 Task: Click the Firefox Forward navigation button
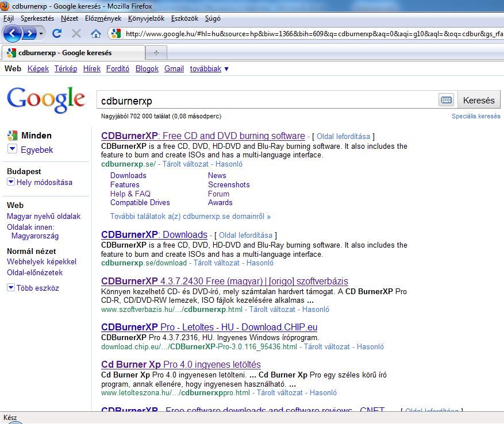(x=29, y=33)
